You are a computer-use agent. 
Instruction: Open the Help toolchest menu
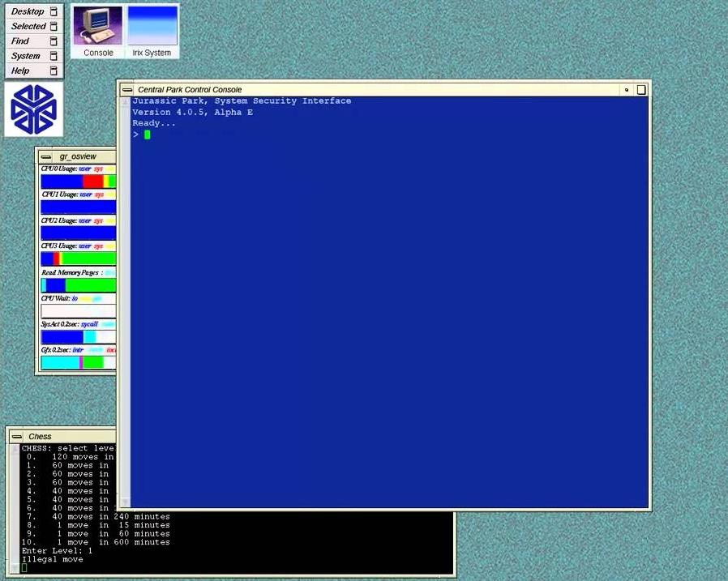pyautogui.click(x=34, y=70)
